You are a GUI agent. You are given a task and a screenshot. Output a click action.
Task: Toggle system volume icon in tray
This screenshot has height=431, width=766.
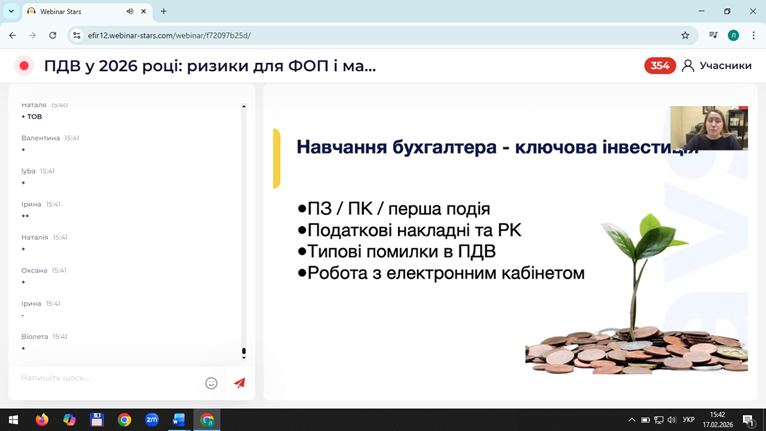(671, 420)
